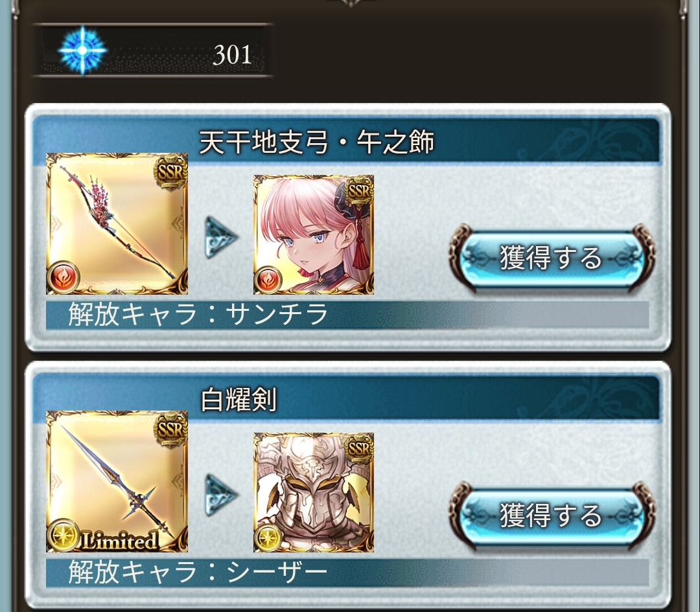700x612 pixels.
Task: Click the arrow between bow and サンチラ
Action: (x=220, y=237)
